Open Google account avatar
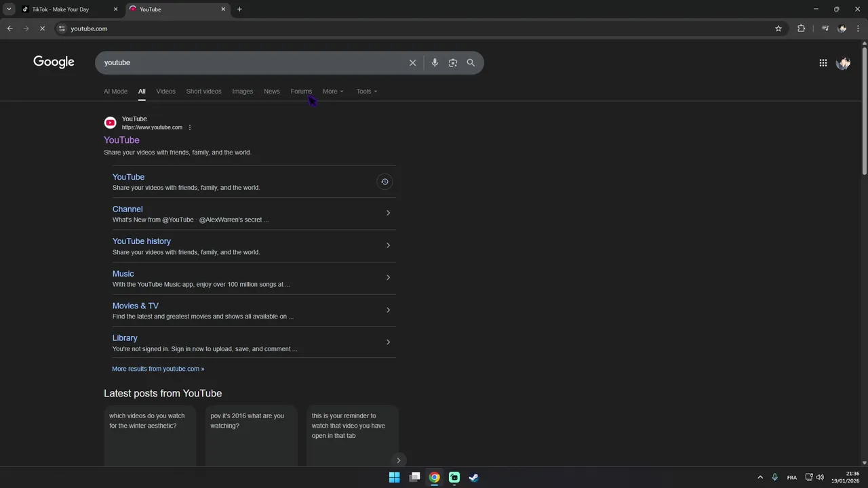 click(x=843, y=63)
